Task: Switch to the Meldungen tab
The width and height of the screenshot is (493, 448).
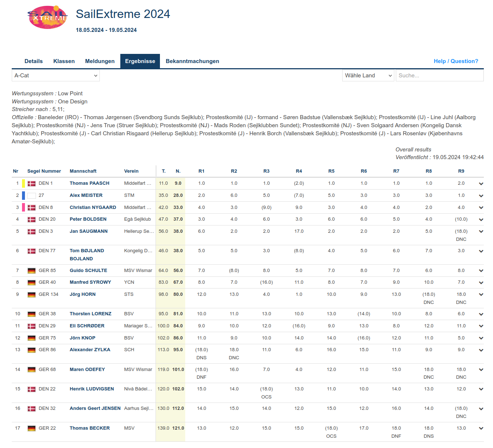Action: [x=100, y=61]
